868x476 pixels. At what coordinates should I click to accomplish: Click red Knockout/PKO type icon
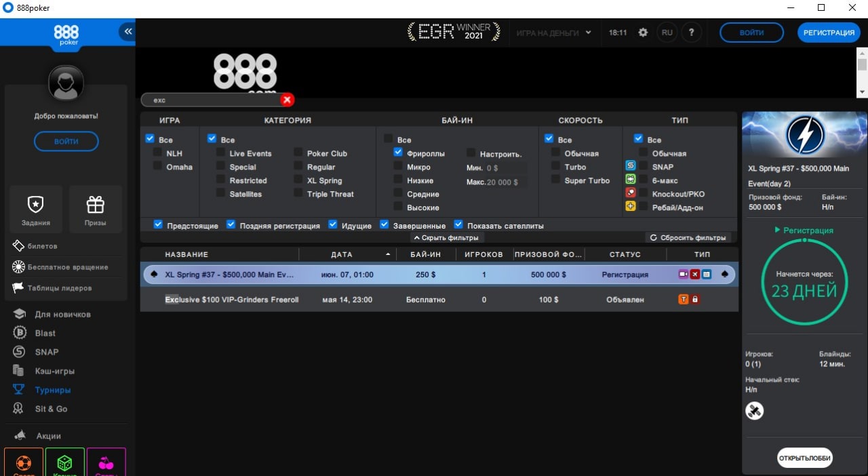click(x=631, y=193)
